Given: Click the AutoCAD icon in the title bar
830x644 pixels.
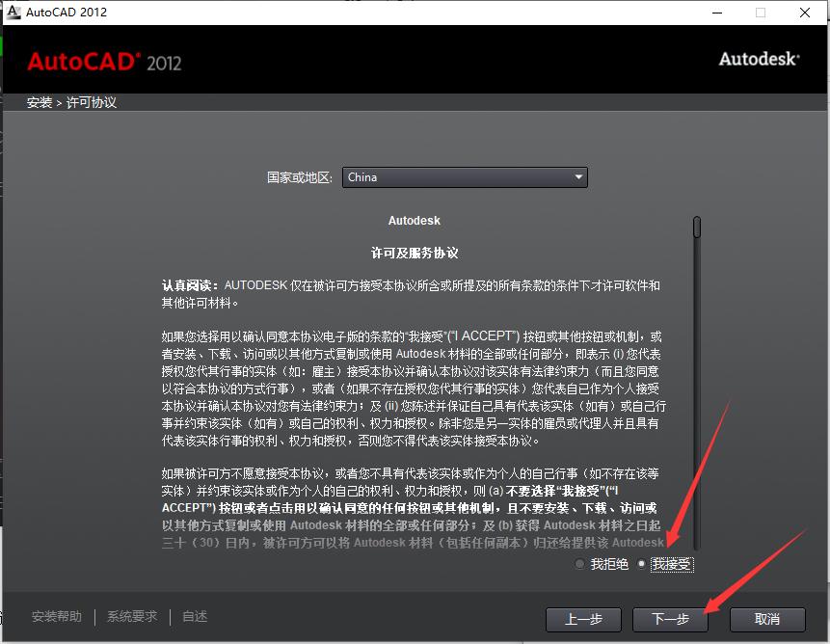Looking at the screenshot, I should [x=13, y=12].
